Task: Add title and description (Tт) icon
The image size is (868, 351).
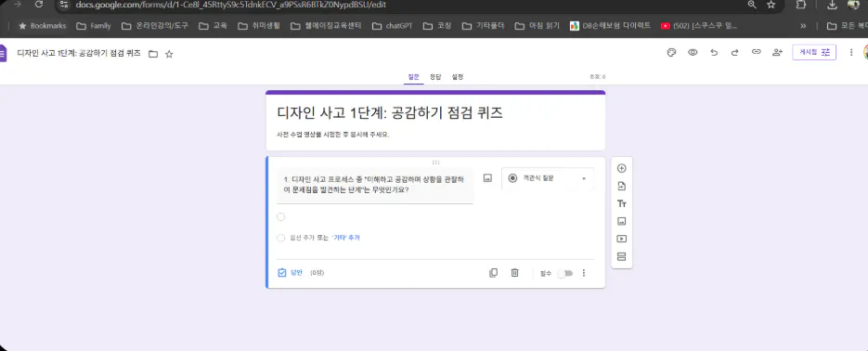Action: (622, 203)
